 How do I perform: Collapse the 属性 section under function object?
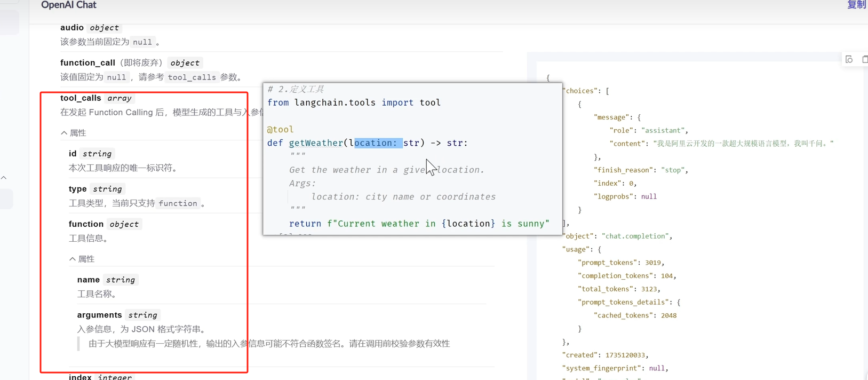pos(82,259)
